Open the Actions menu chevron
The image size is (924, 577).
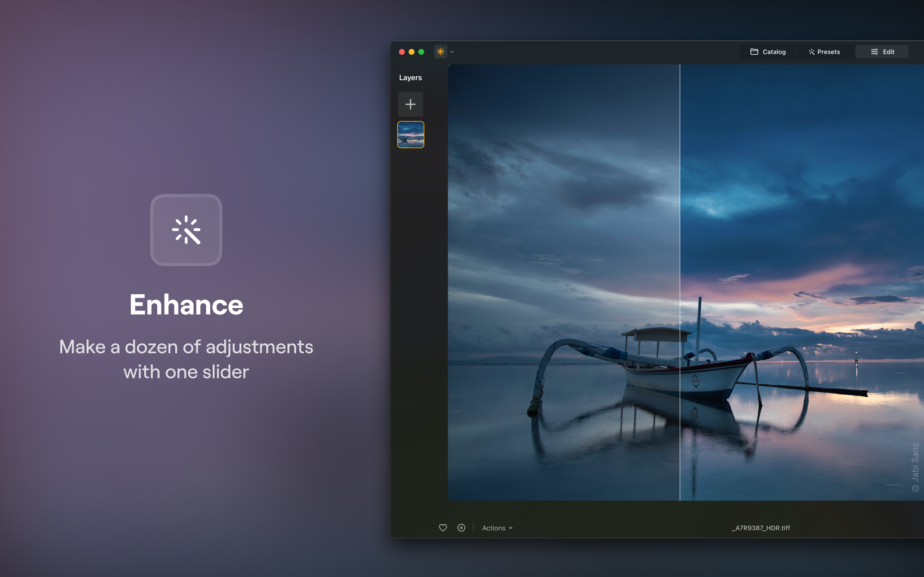[x=511, y=528]
